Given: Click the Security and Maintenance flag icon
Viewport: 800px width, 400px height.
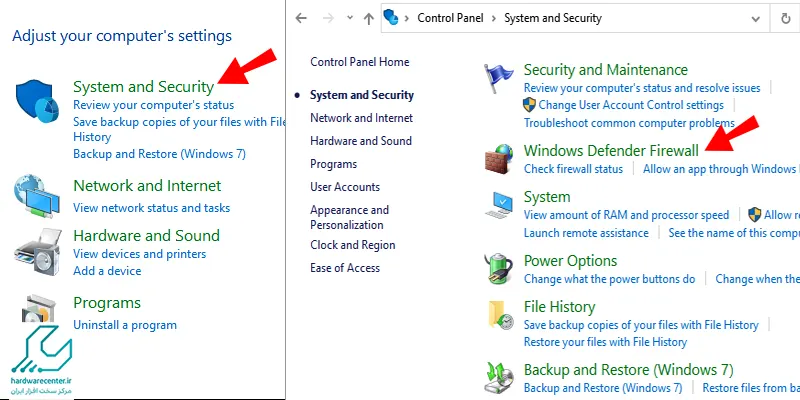Looking at the screenshot, I should coord(498,79).
